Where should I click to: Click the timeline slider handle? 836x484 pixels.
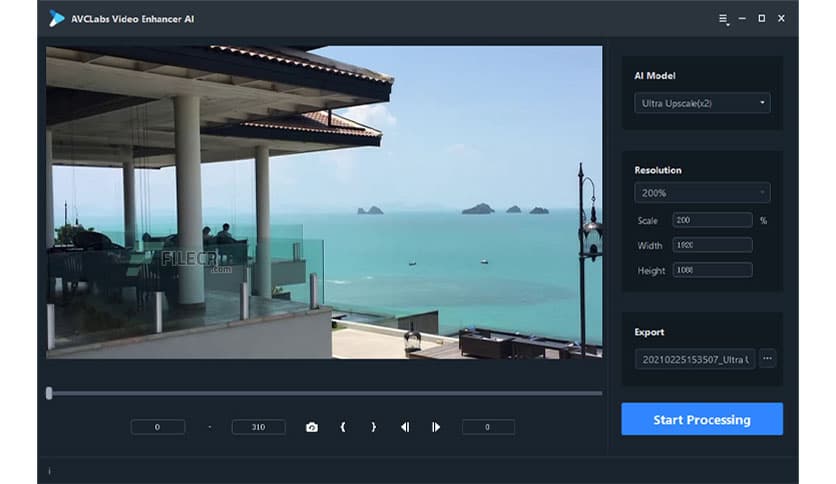(49, 393)
